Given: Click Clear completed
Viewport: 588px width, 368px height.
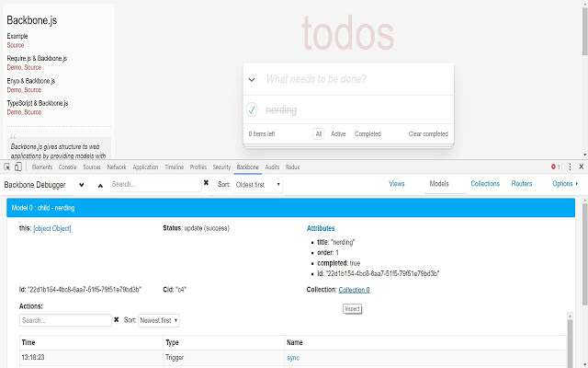Looking at the screenshot, I should (x=428, y=133).
